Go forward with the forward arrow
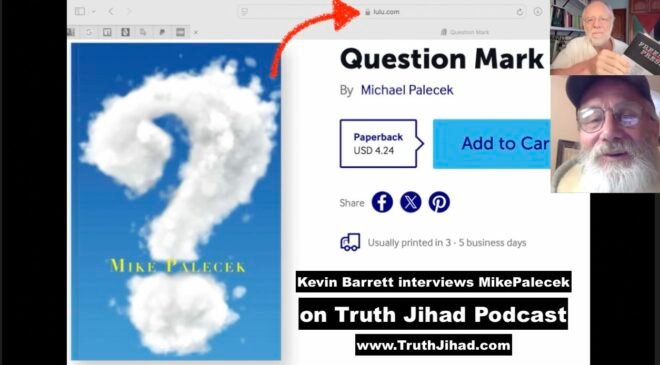The height and width of the screenshot is (365, 660). (129, 12)
